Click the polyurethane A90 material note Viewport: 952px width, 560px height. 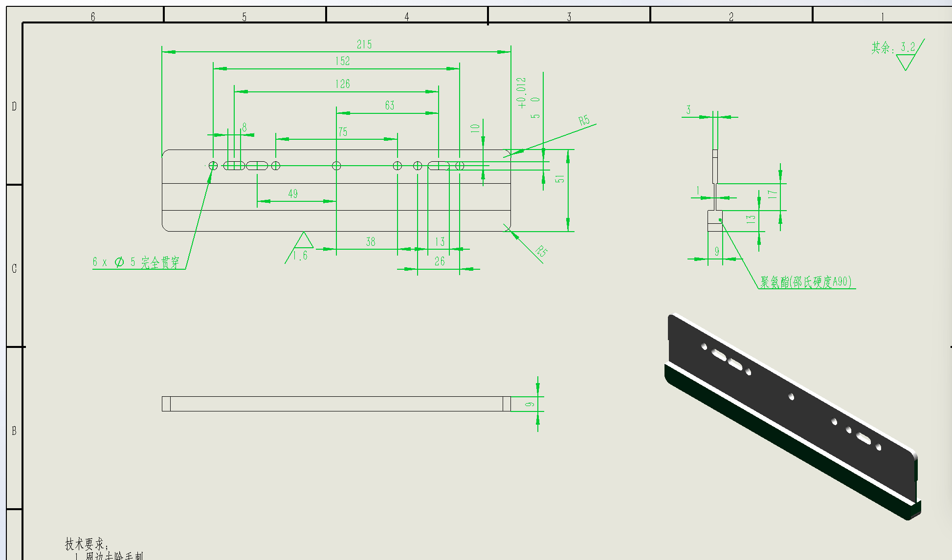[805, 282]
